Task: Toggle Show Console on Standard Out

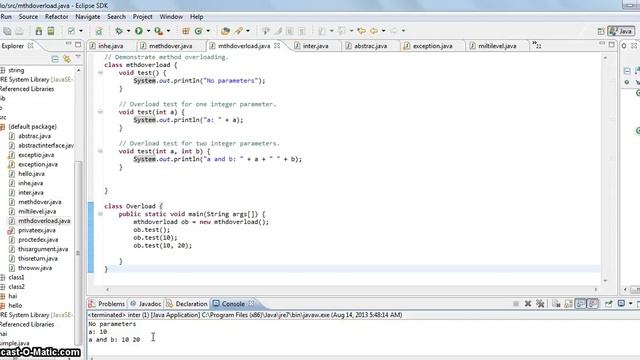Action: (x=580, y=304)
